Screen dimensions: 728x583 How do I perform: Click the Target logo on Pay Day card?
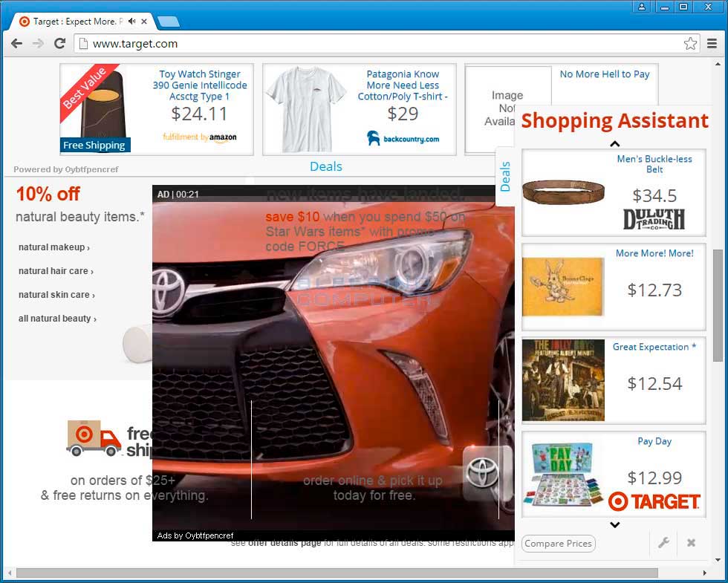pyautogui.click(x=654, y=501)
